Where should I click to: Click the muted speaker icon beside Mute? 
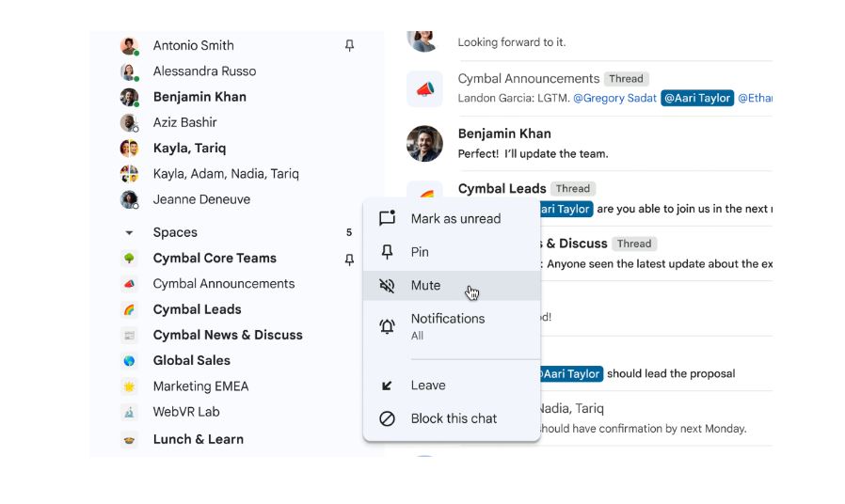387,285
